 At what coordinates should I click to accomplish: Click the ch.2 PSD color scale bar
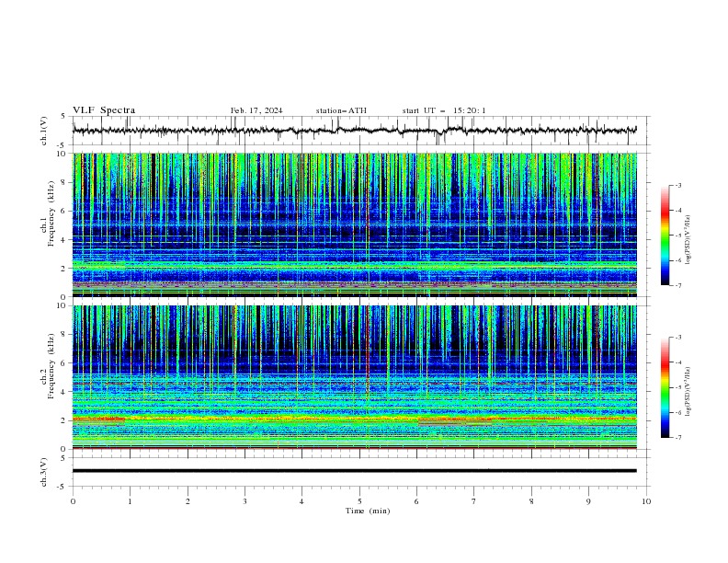pyautogui.click(x=665, y=387)
